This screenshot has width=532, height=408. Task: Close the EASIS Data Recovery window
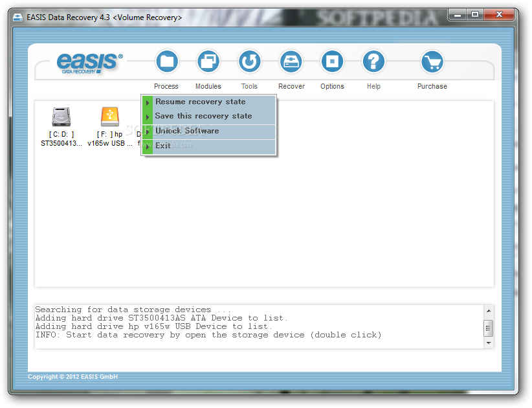tap(499, 15)
